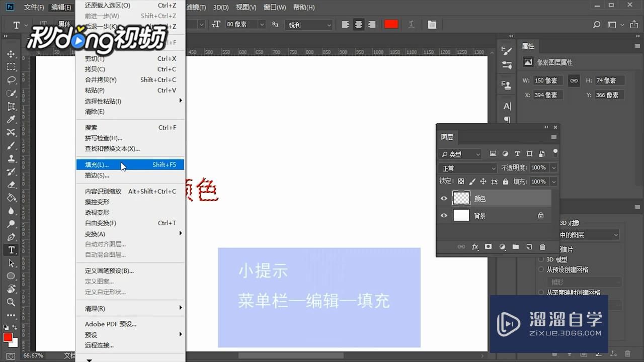Select the Hand tool
Screen dimensions: 644x362
(11, 289)
